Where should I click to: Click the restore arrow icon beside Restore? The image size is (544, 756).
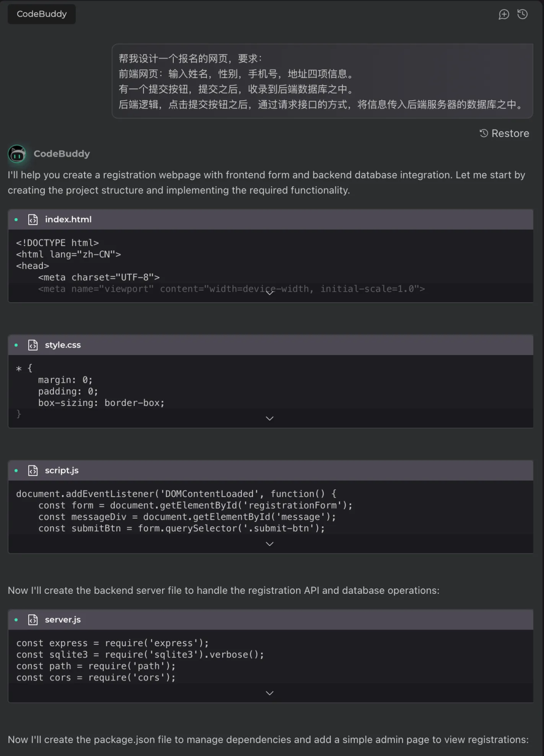click(x=484, y=133)
